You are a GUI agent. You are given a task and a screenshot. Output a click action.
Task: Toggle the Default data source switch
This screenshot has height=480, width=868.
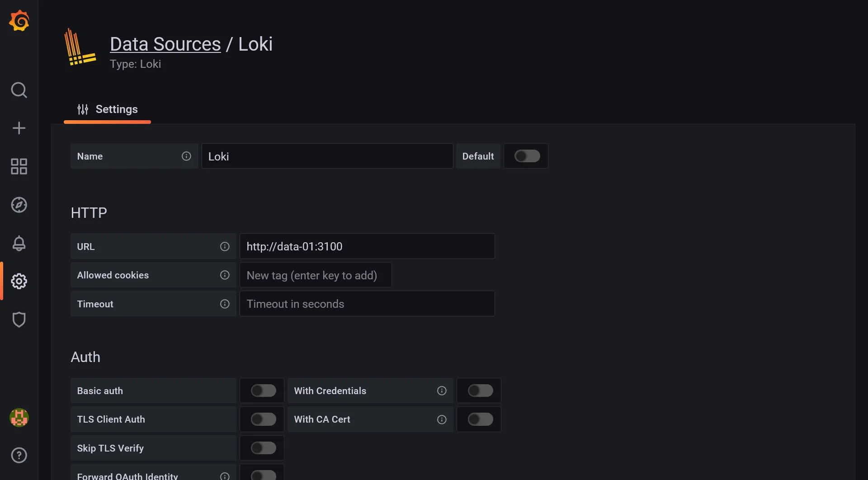(526, 156)
